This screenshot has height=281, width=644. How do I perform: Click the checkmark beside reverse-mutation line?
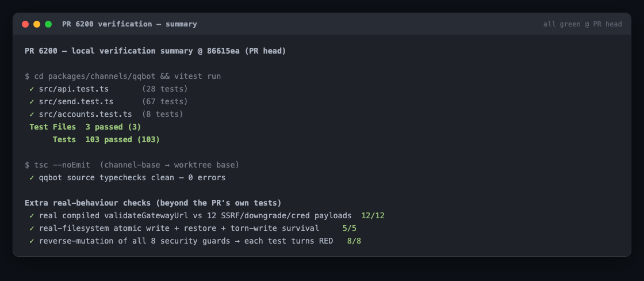point(32,241)
